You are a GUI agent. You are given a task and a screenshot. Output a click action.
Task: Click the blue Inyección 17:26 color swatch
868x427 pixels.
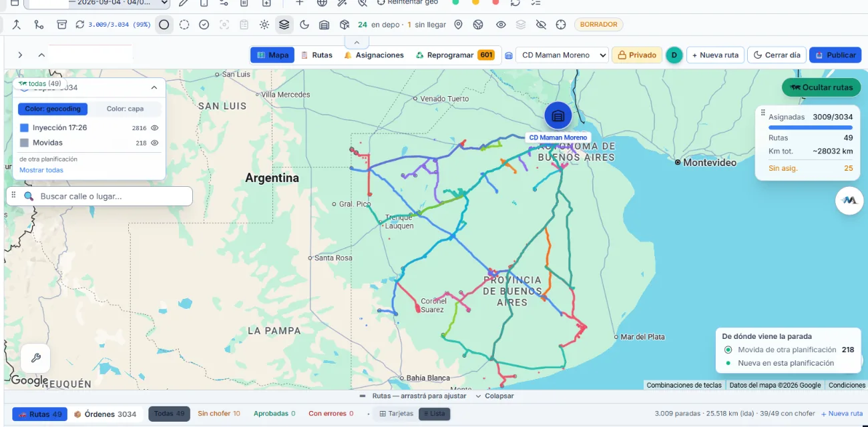tap(24, 127)
